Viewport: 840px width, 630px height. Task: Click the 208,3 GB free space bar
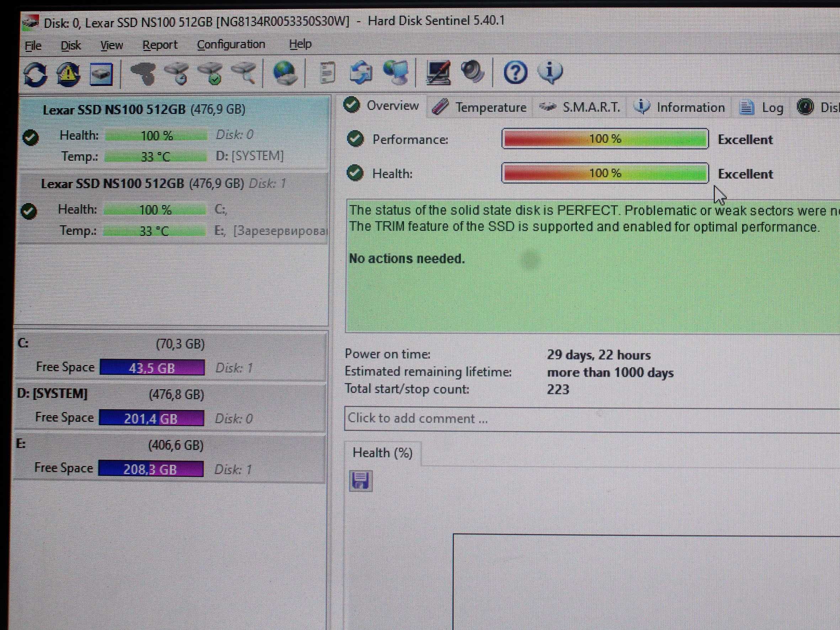(x=151, y=469)
